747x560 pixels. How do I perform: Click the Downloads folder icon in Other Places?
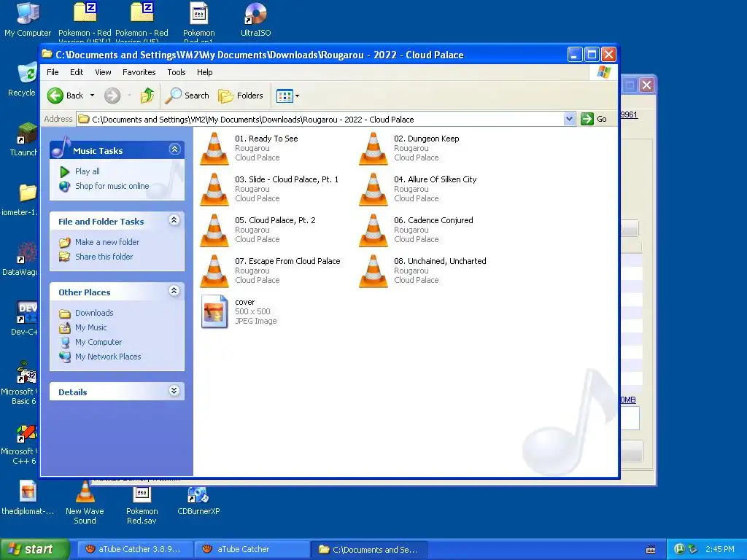pyautogui.click(x=65, y=314)
